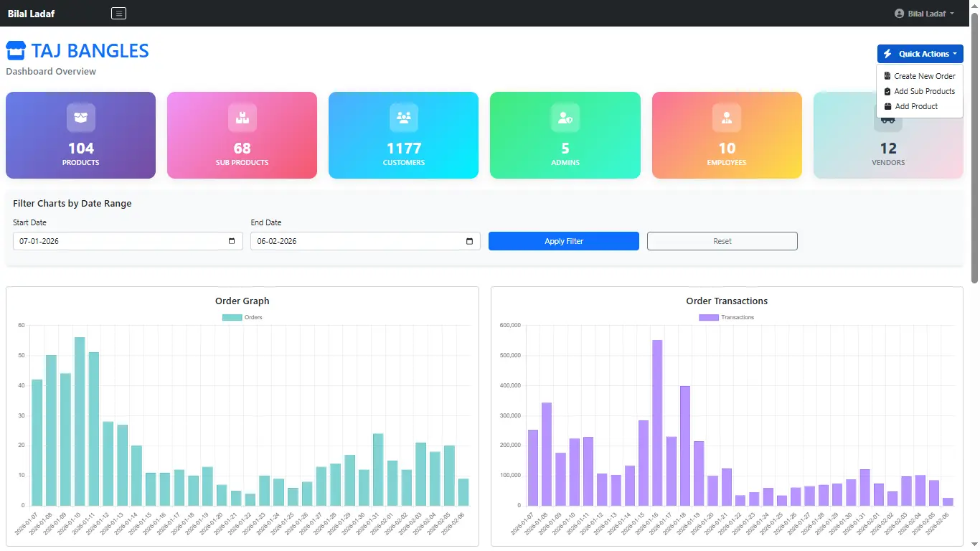Viewport: 980px width, 551px height.
Task: Open the sidebar via hamburger icon
Action: coord(118,13)
